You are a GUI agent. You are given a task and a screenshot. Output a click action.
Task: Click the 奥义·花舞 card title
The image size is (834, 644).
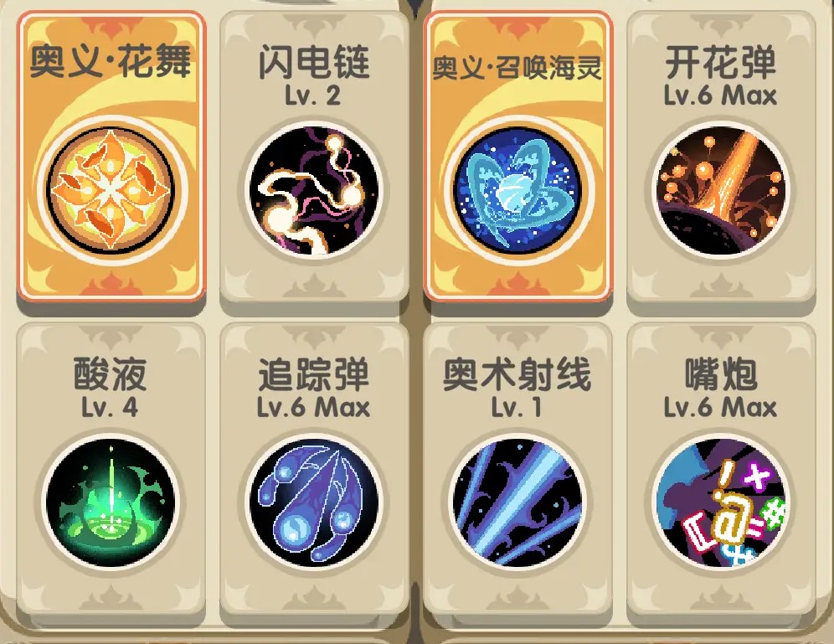110,61
